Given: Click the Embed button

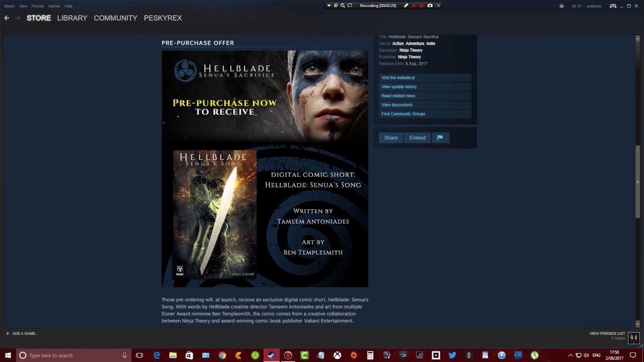Looking at the screenshot, I should point(418,138).
